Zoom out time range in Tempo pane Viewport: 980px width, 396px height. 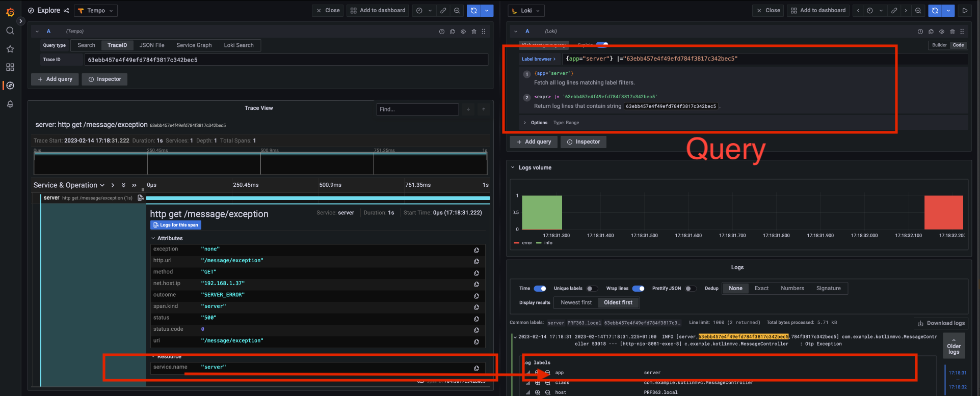click(457, 10)
